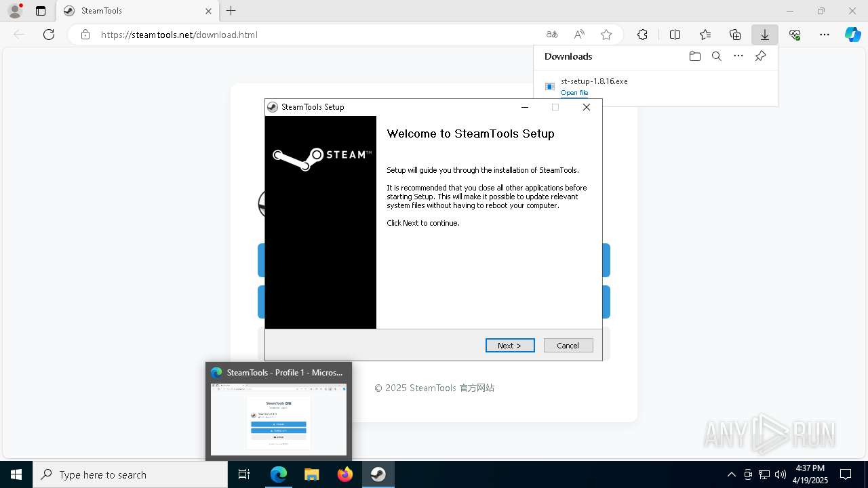Open more options in Downloads panel

tap(738, 56)
